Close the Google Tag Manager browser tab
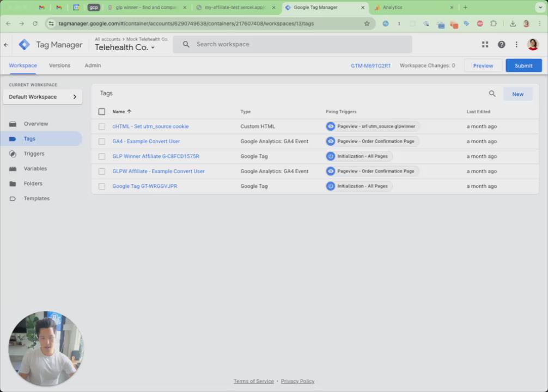 click(362, 7)
